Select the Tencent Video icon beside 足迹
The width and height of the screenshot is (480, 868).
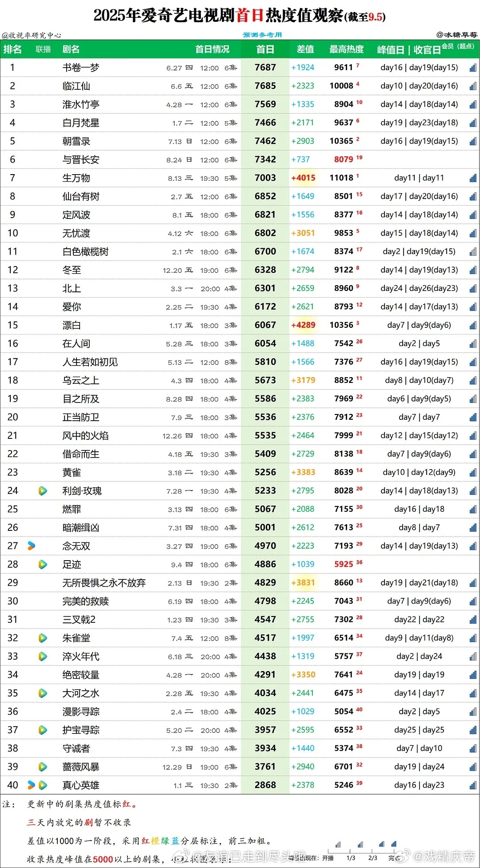(x=43, y=564)
